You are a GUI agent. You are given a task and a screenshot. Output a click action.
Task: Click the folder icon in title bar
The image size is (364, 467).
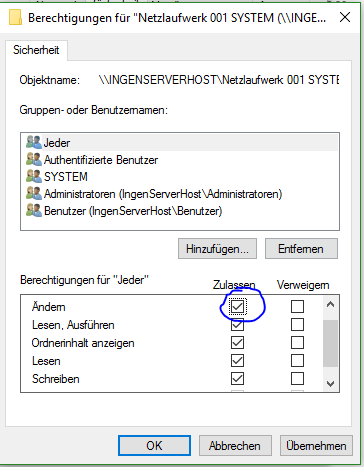(x=15, y=17)
